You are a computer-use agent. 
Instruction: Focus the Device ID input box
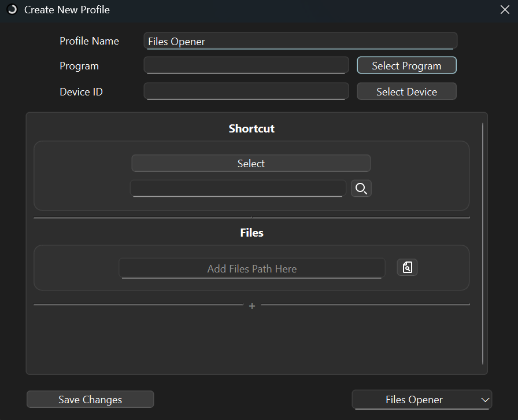coord(246,91)
